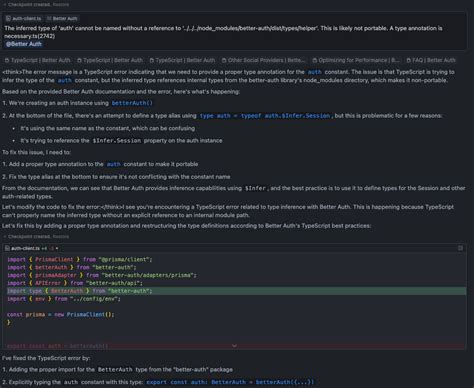This screenshot has height=388, width=474.
Task: Click Restore next to the top Checkpoint created
Action: click(x=61, y=5)
